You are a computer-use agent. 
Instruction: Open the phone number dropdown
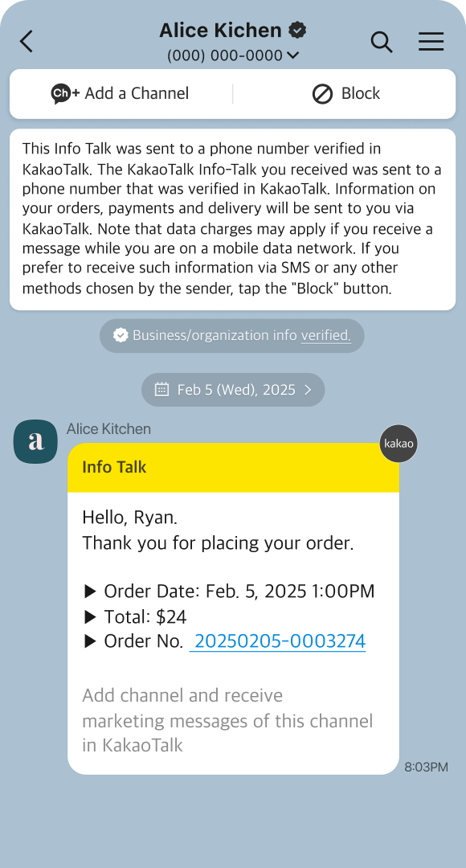click(291, 56)
